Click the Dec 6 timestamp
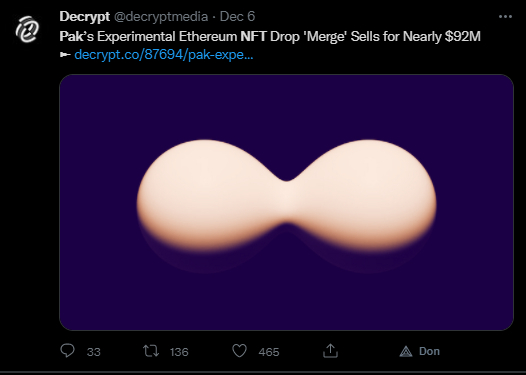Viewport: 526px width, 375px height. (238, 16)
